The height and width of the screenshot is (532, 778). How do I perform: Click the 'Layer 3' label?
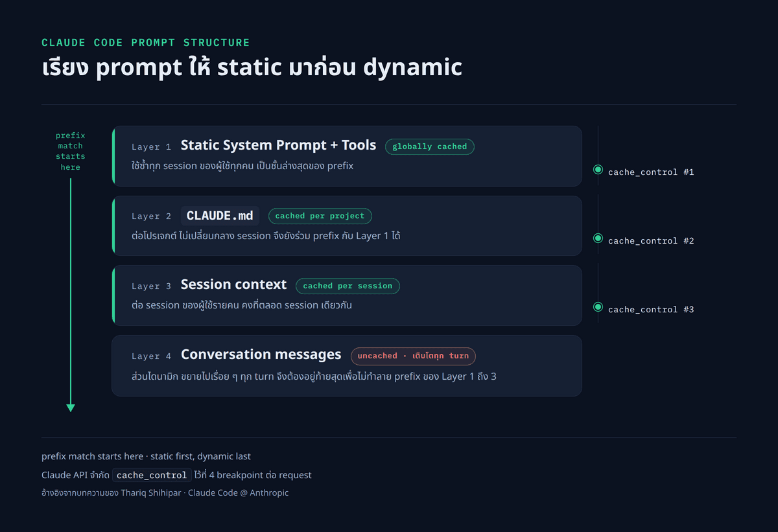click(151, 286)
